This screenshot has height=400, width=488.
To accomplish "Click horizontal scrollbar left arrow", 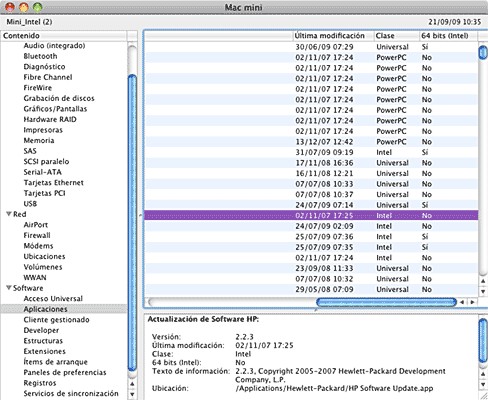I will (x=462, y=302).
